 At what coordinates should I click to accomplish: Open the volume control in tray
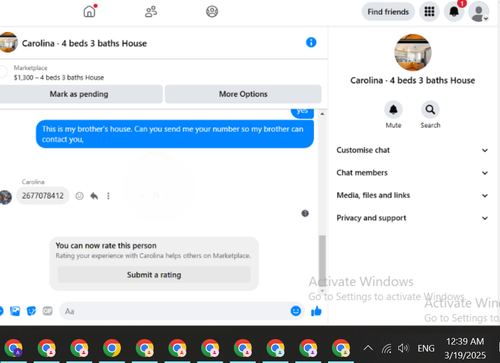(x=403, y=348)
